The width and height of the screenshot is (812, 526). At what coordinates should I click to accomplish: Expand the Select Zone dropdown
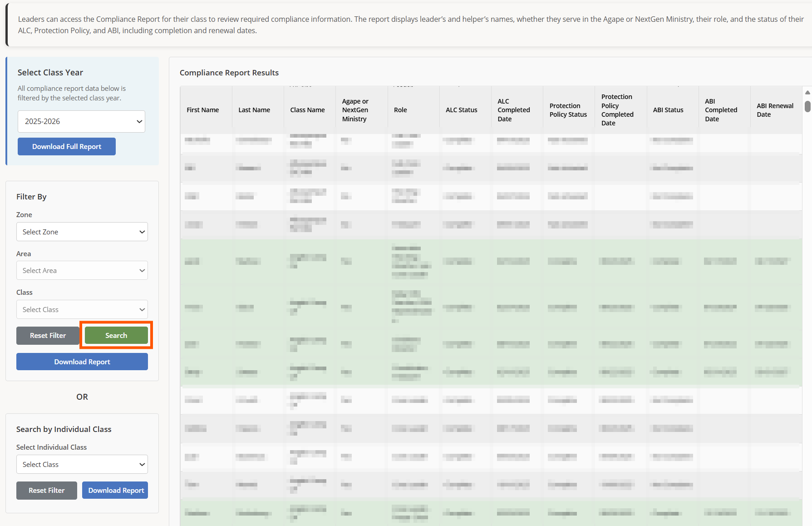(82, 232)
